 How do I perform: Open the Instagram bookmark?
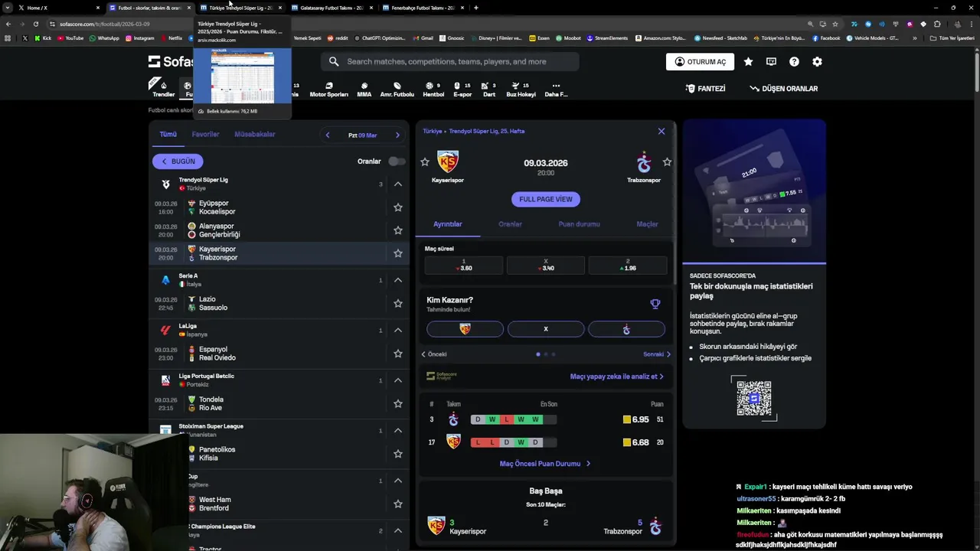pos(139,37)
